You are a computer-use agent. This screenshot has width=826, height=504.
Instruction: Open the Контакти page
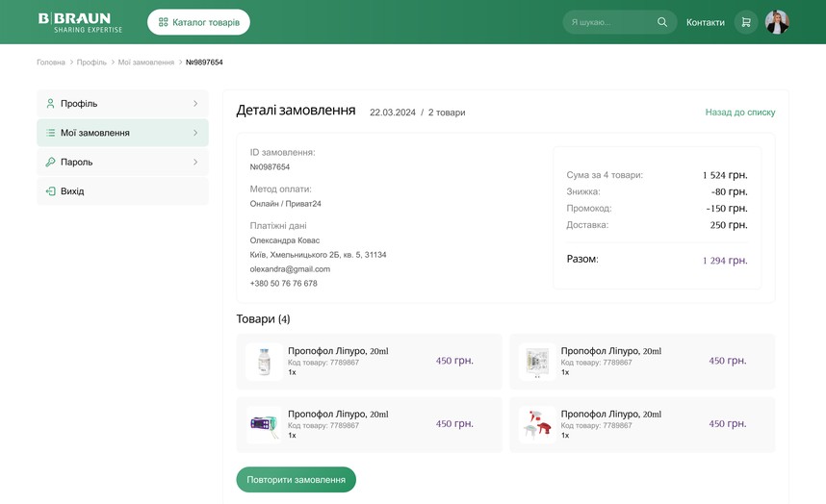pos(705,22)
